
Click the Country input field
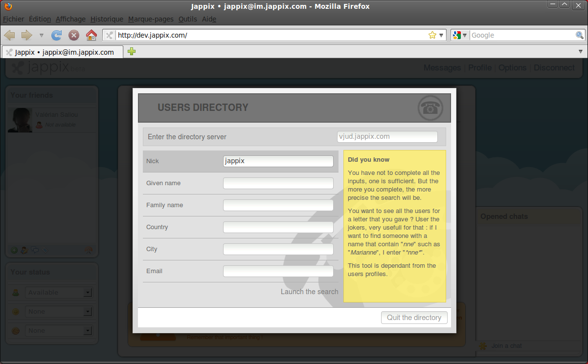pos(278,227)
